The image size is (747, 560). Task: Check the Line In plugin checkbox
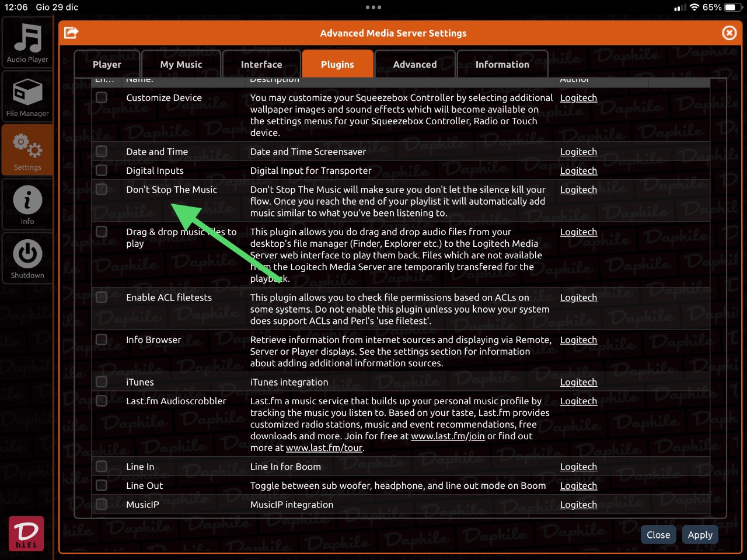pyautogui.click(x=102, y=467)
